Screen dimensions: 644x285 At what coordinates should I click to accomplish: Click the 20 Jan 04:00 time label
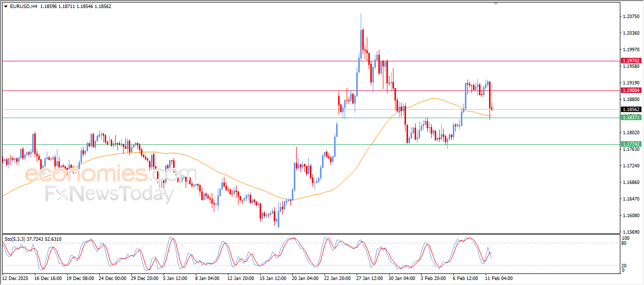point(305,278)
